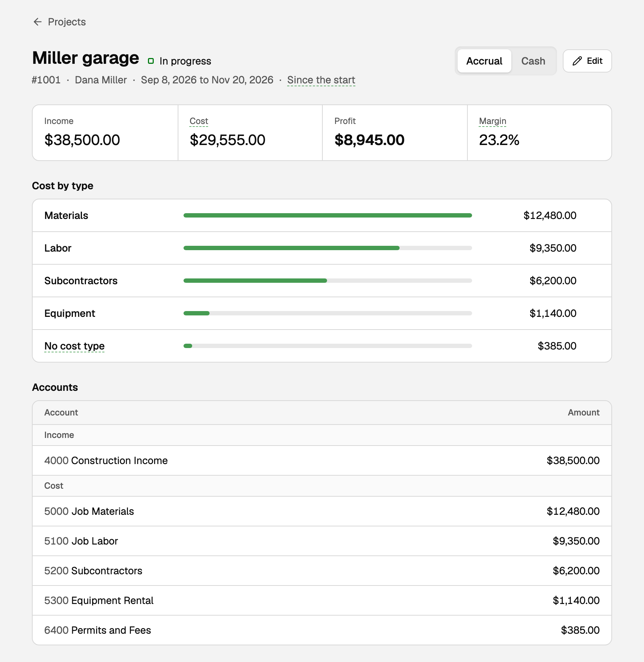Click the Account column header
This screenshot has height=662, width=644.
pos(61,413)
